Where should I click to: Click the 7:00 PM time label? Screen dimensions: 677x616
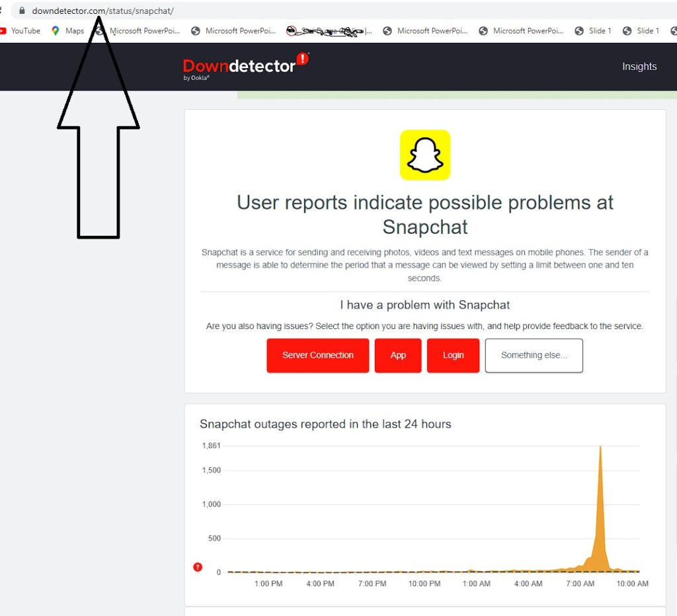click(372, 584)
